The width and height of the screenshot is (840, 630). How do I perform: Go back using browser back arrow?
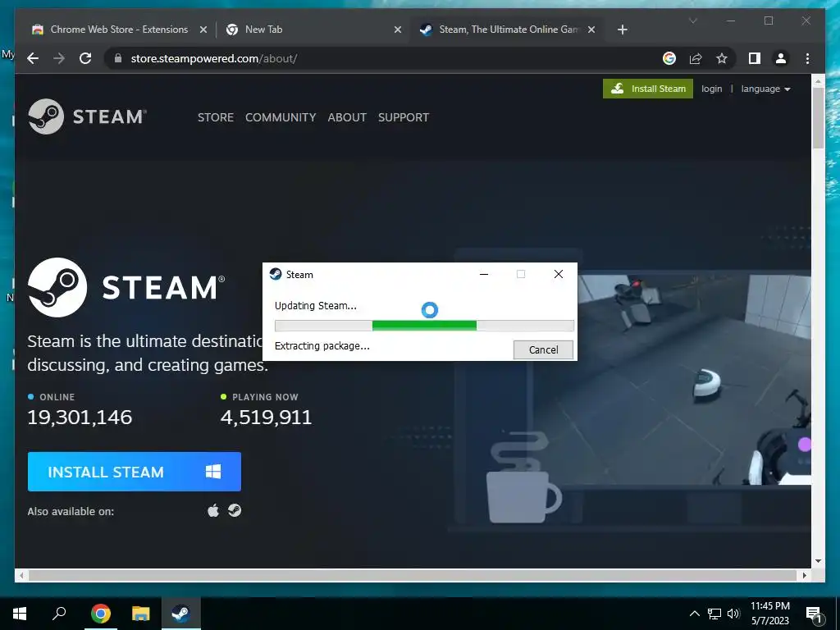(33, 58)
